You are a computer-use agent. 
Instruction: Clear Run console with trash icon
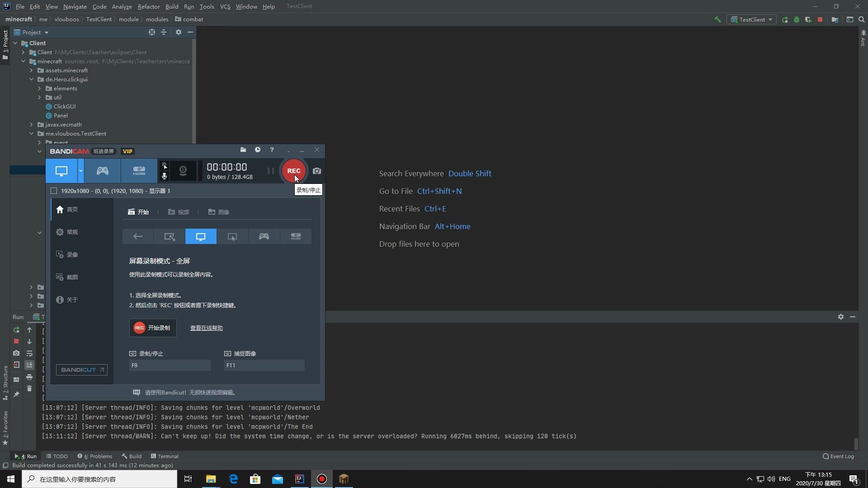(29, 389)
